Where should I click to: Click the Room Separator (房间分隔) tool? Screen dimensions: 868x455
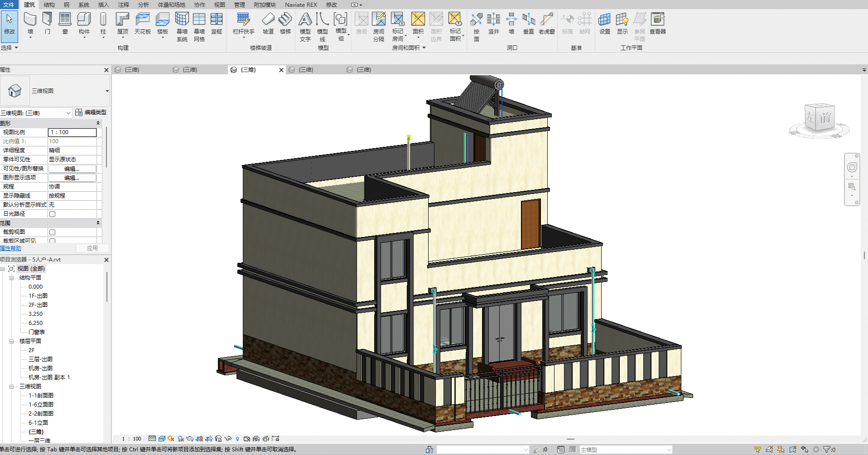click(x=379, y=27)
